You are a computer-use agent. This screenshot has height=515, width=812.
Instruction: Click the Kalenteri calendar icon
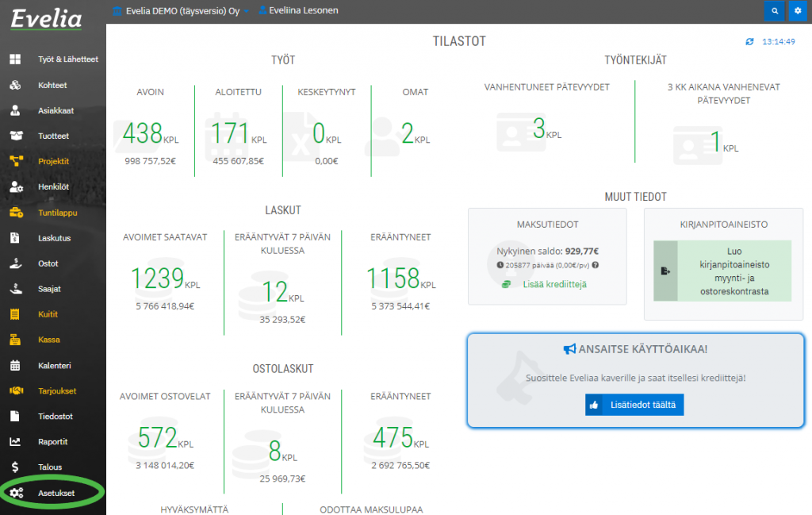point(15,365)
